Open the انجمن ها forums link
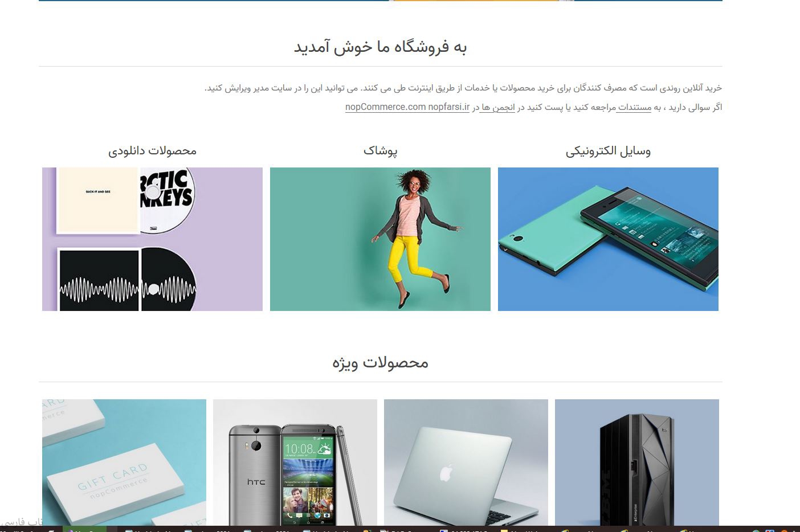800x532 pixels. 497,107
